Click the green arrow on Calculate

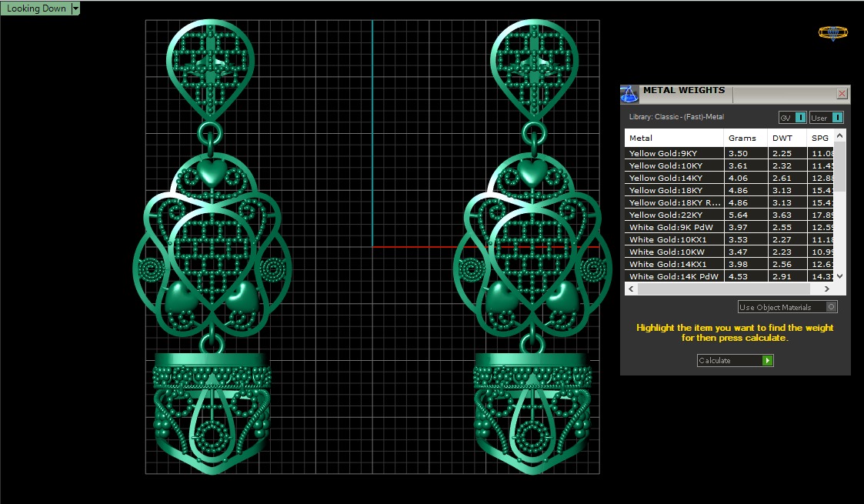768,360
